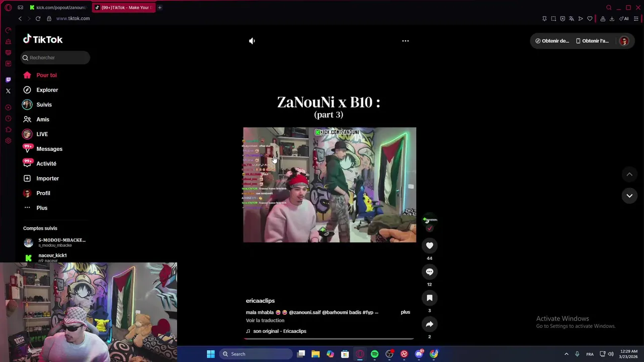Open browser downloads icon
The image size is (644, 362).
612,19
